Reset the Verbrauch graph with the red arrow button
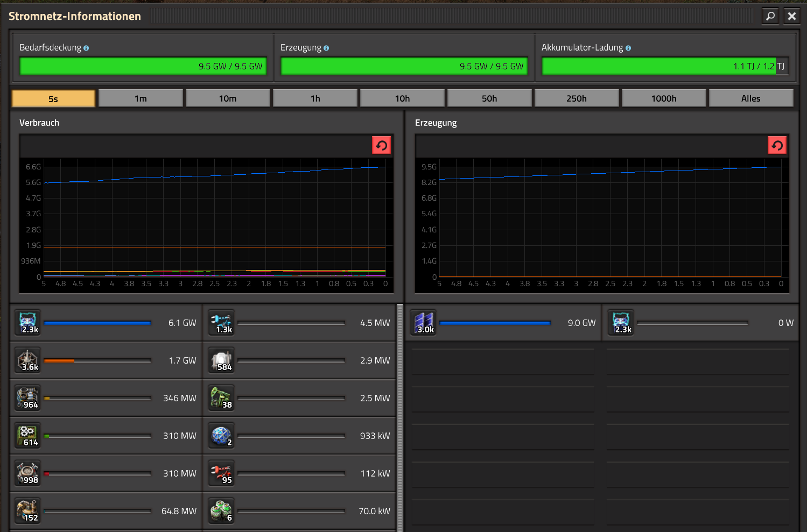The image size is (807, 532). pos(381,145)
